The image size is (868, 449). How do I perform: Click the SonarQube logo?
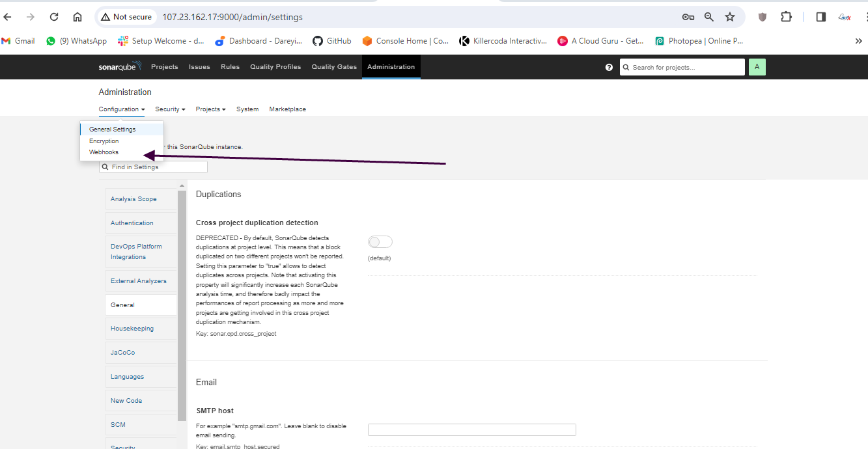[x=117, y=67]
